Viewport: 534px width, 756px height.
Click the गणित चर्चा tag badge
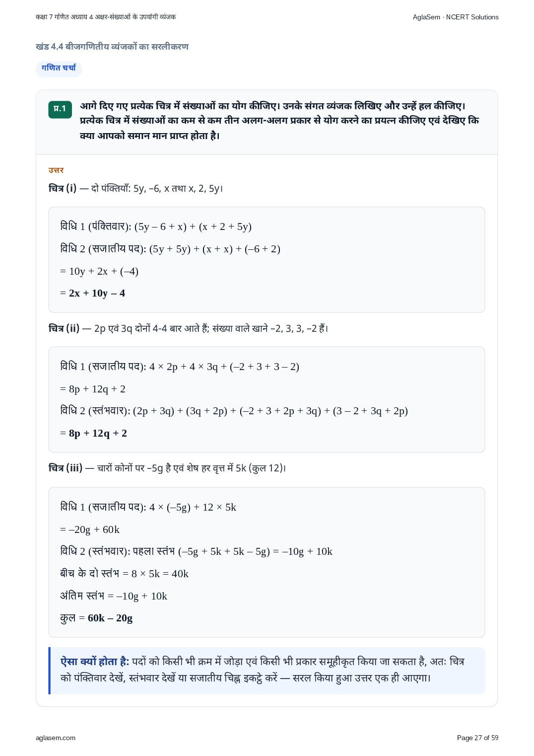59,68
